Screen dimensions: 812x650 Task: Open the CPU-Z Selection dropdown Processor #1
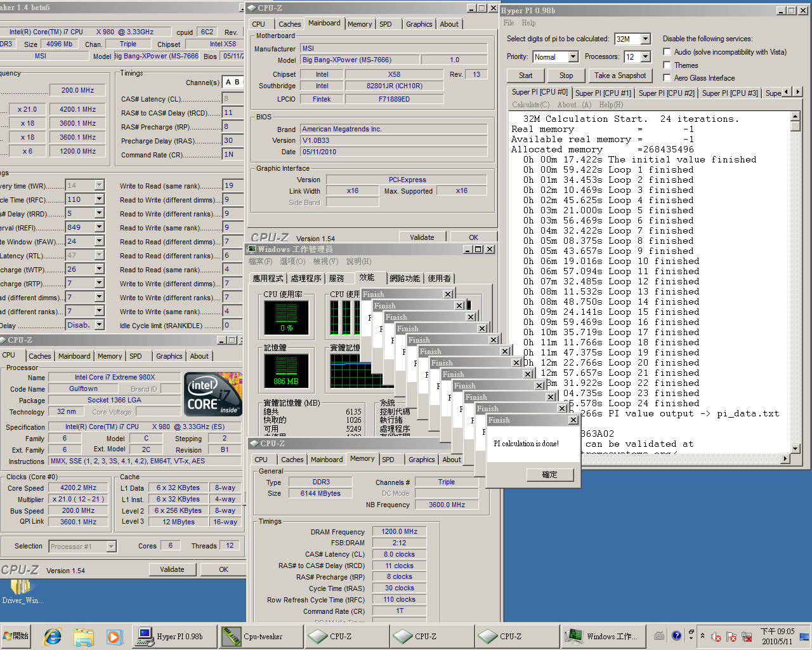[x=111, y=547]
